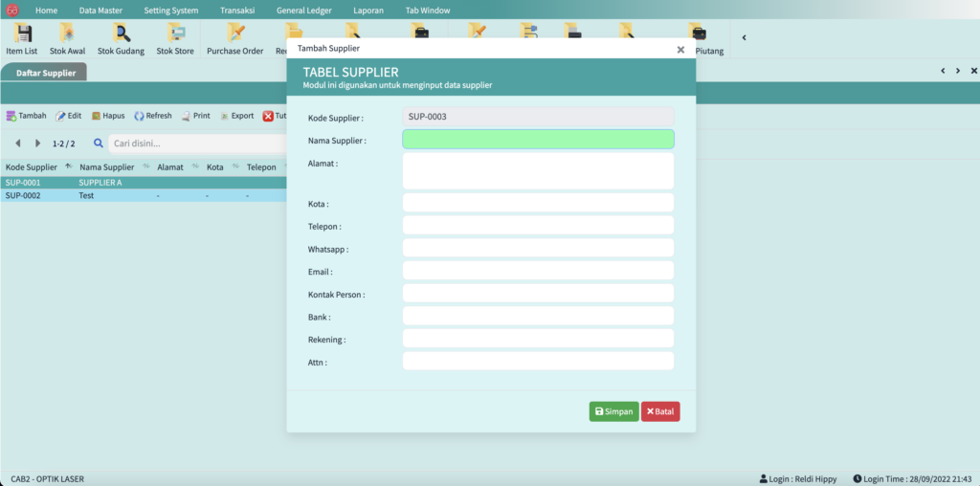Collapse the toolbar with the left chevron
The image size is (980, 486).
click(744, 38)
